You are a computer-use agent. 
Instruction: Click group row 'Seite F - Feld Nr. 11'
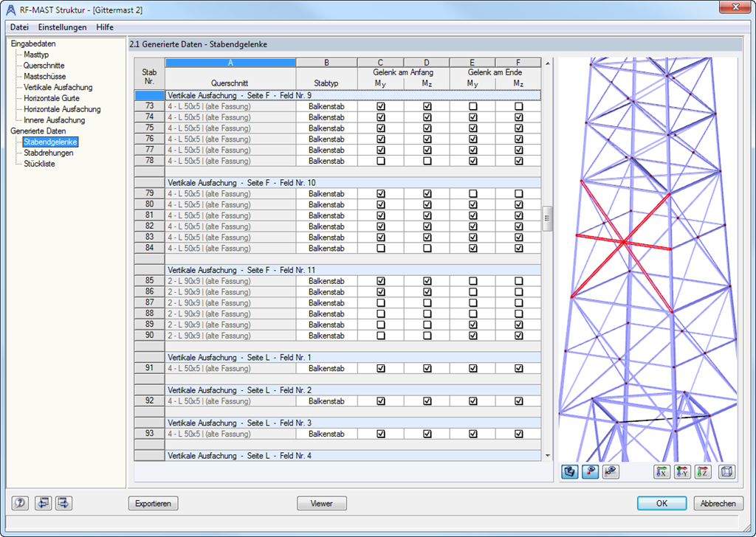point(353,270)
